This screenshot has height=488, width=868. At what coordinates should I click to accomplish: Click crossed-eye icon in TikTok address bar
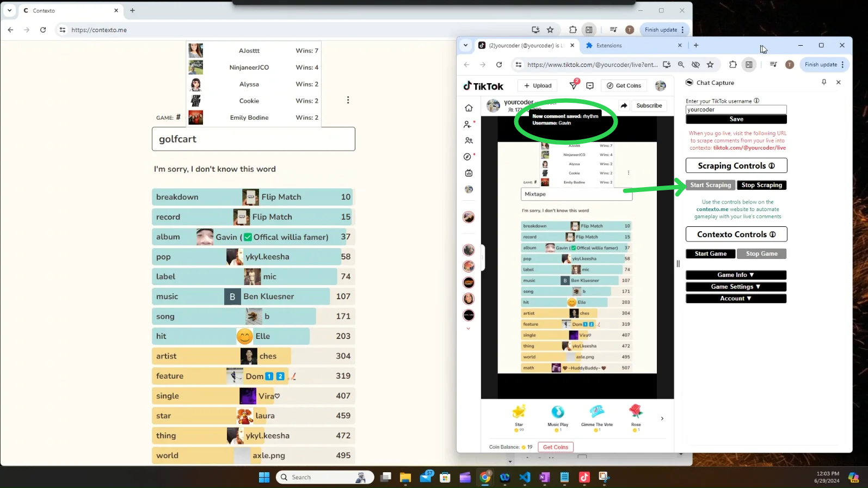pyautogui.click(x=695, y=65)
